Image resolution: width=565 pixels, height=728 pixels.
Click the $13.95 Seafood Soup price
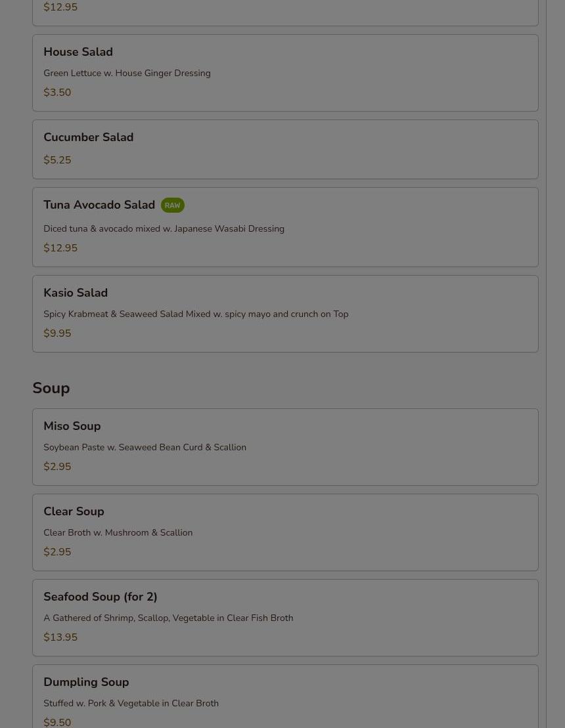tap(60, 637)
